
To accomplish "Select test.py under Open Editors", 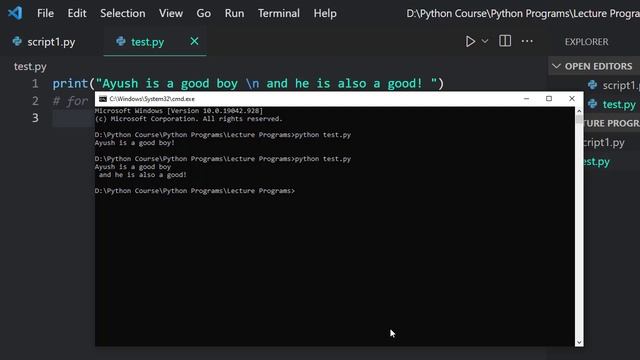I will [619, 104].
